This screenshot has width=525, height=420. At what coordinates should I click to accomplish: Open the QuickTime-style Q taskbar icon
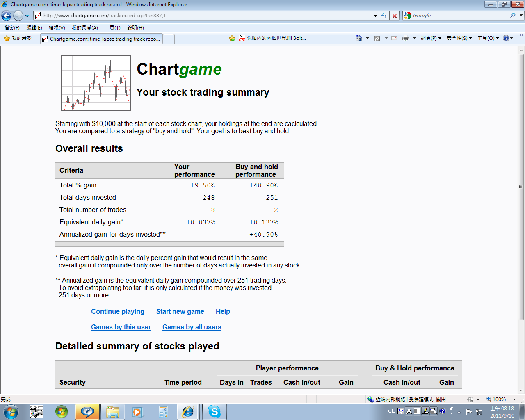coord(87,412)
